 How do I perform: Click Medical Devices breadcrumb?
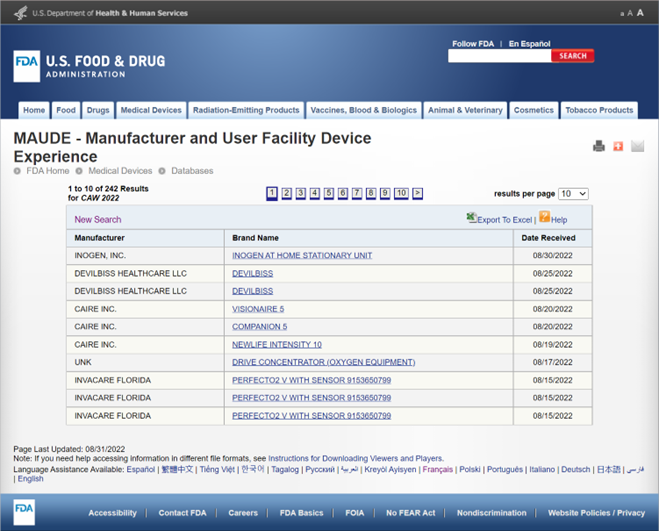click(120, 171)
